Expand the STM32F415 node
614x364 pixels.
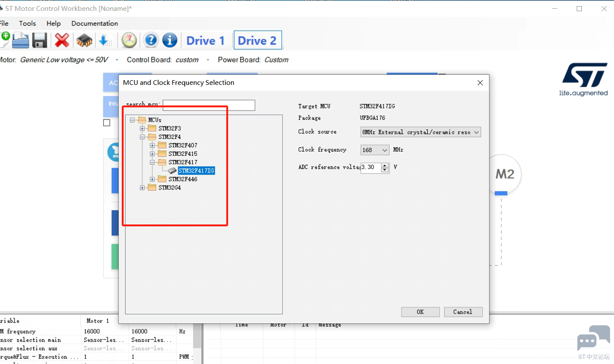click(153, 154)
